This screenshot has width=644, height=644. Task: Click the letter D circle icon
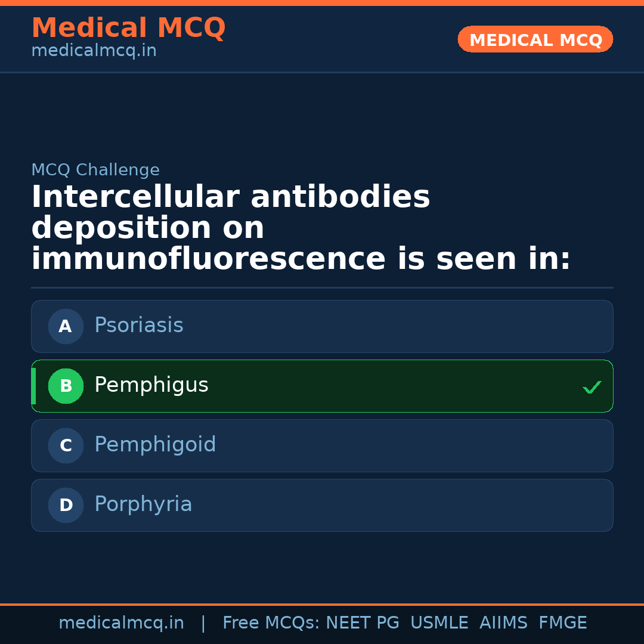(66, 505)
